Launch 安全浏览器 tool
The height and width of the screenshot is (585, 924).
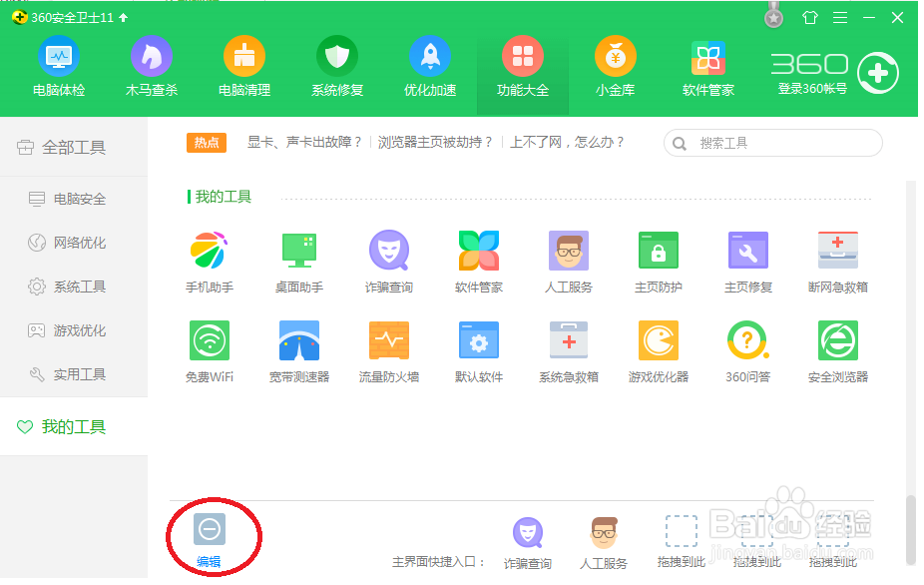pos(838,351)
